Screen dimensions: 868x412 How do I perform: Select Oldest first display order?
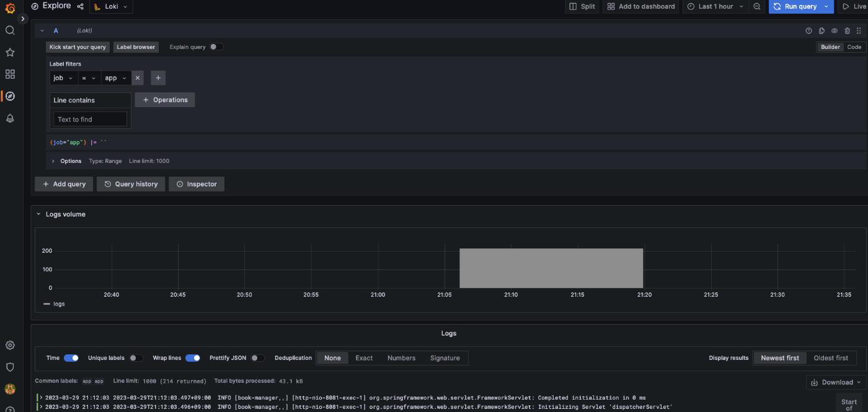(831, 358)
